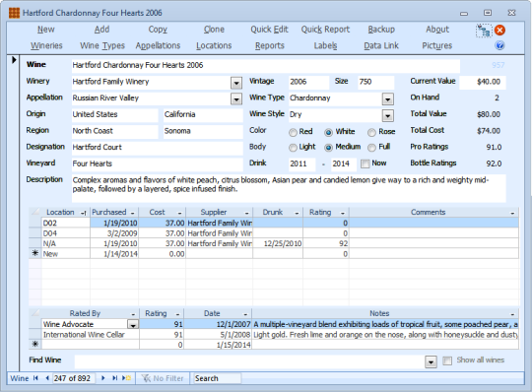Viewport: 532px width, 392px height.
Task: Select the new-row asterisk in location grid
Action: (34, 253)
